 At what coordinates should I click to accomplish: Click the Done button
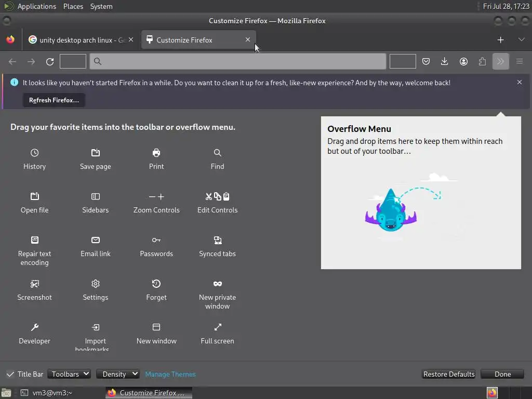tap(502, 374)
